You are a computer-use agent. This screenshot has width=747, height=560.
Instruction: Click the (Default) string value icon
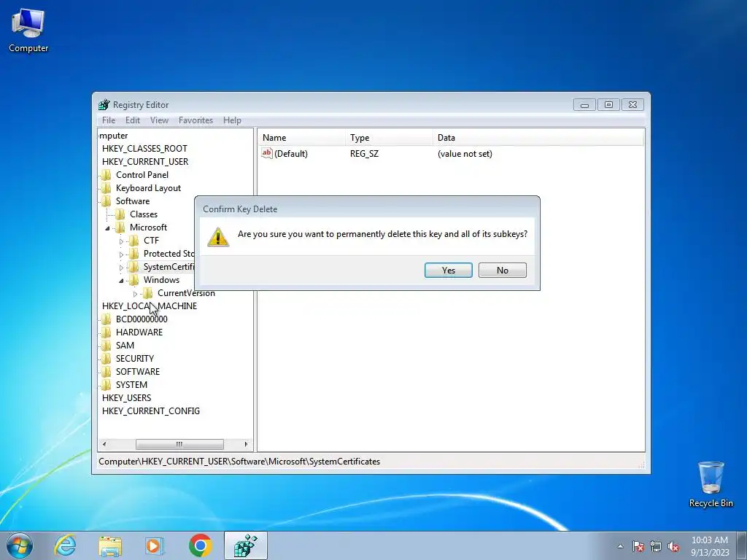click(267, 153)
